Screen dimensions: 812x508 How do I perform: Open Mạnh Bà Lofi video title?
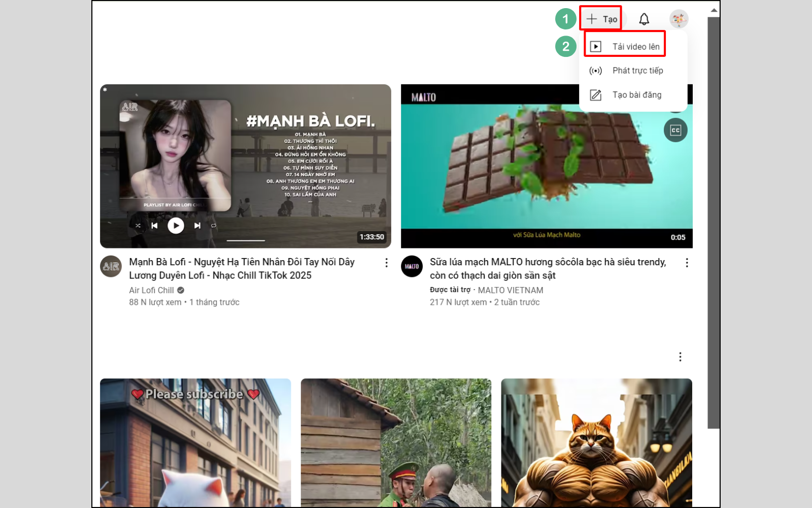242,269
